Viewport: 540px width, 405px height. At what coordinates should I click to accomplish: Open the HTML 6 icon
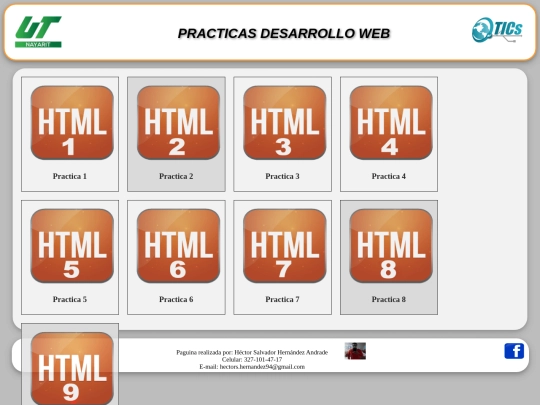pyautogui.click(x=178, y=246)
